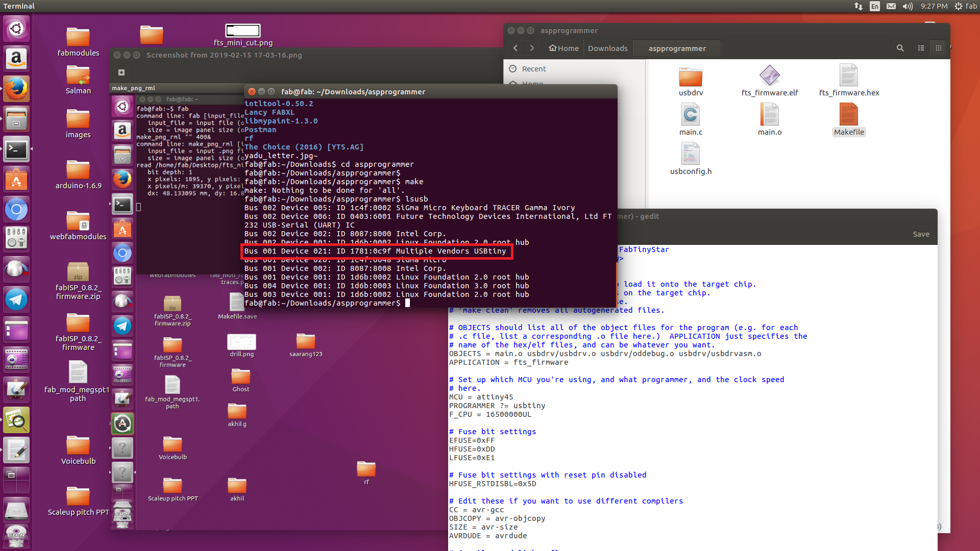Go forward in file manager
This screenshot has height=551, width=980.
[x=532, y=48]
